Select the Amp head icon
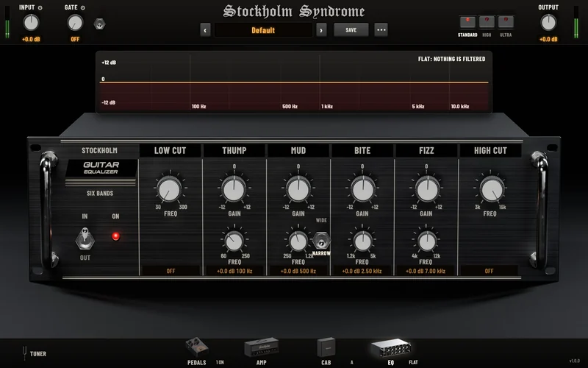This screenshot has width=588, height=368. pos(262,347)
